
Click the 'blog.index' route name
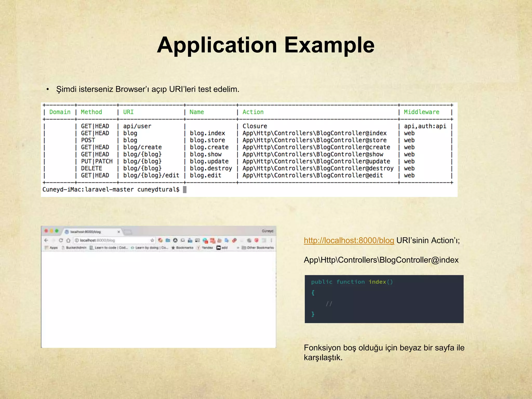[207, 133]
